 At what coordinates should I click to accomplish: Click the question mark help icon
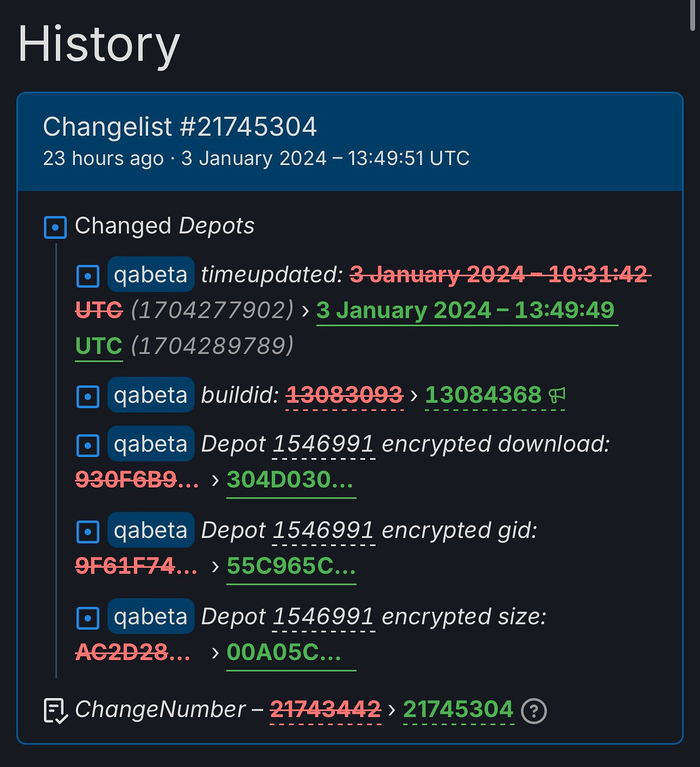(x=533, y=711)
